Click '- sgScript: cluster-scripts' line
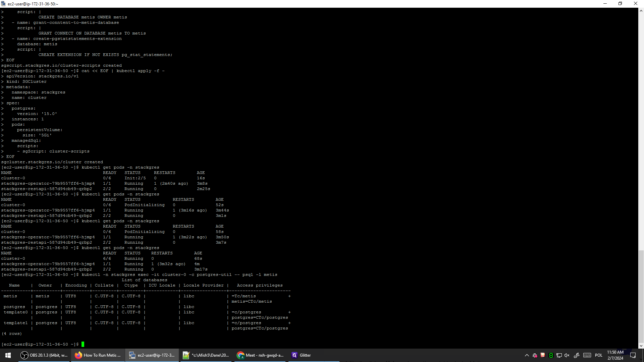 click(53, 151)
